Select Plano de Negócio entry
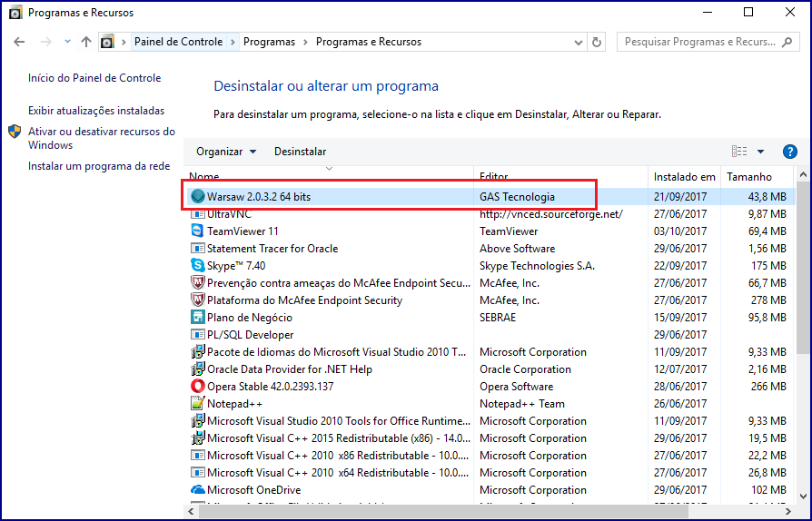The height and width of the screenshot is (521, 812). (x=250, y=318)
